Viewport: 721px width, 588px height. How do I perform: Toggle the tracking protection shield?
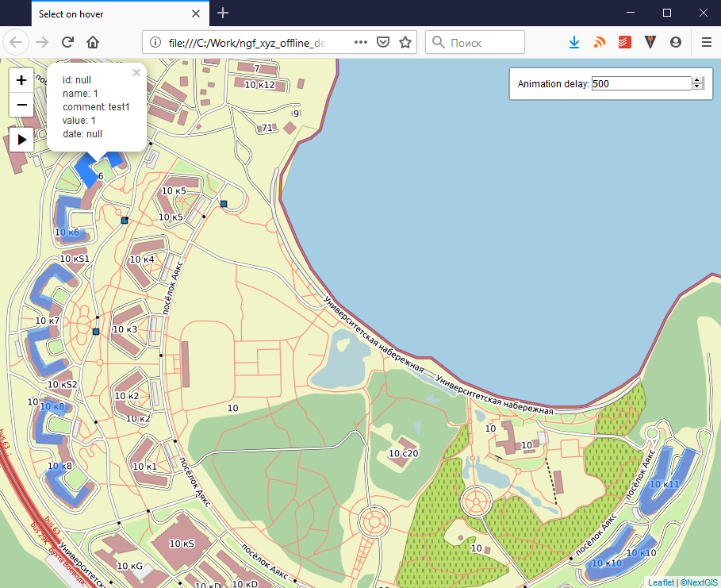click(382, 41)
